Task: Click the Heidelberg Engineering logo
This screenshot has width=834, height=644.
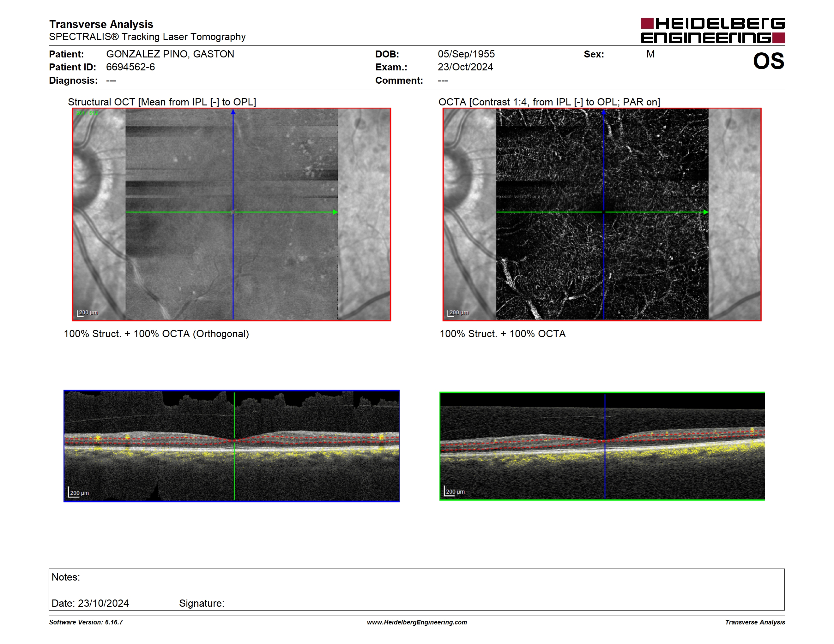Action: click(x=713, y=31)
